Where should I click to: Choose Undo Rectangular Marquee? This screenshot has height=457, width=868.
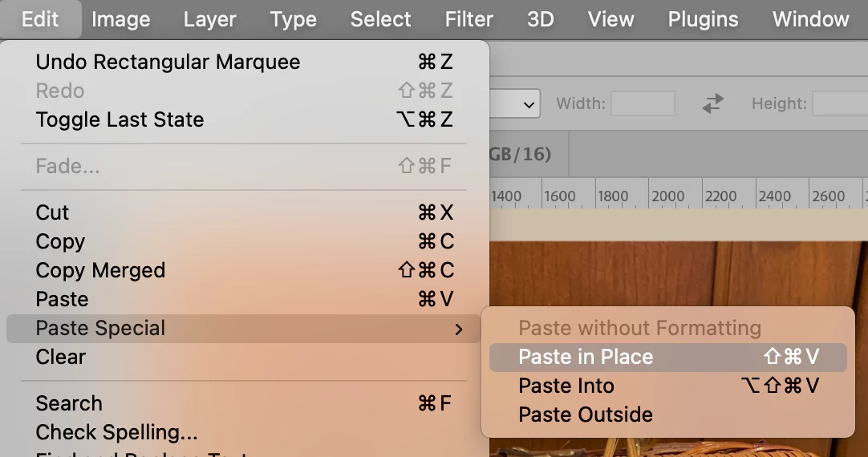(168, 62)
